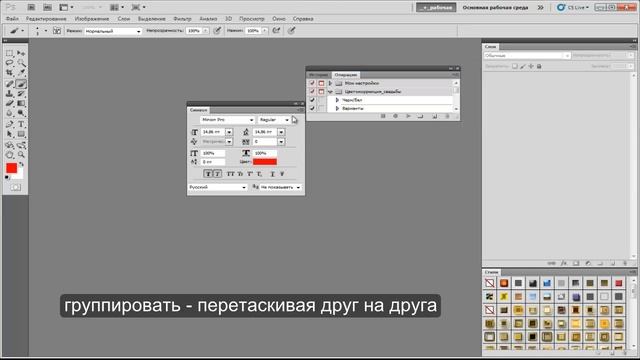This screenshot has width=640, height=360.
Task: Select the Rectangle shape tool
Action: point(21,134)
